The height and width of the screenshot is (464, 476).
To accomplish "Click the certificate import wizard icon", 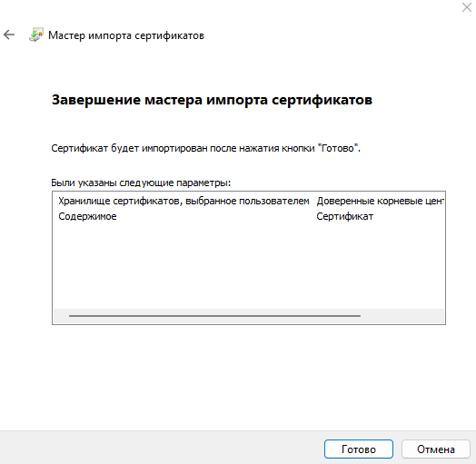I will tap(36, 35).
